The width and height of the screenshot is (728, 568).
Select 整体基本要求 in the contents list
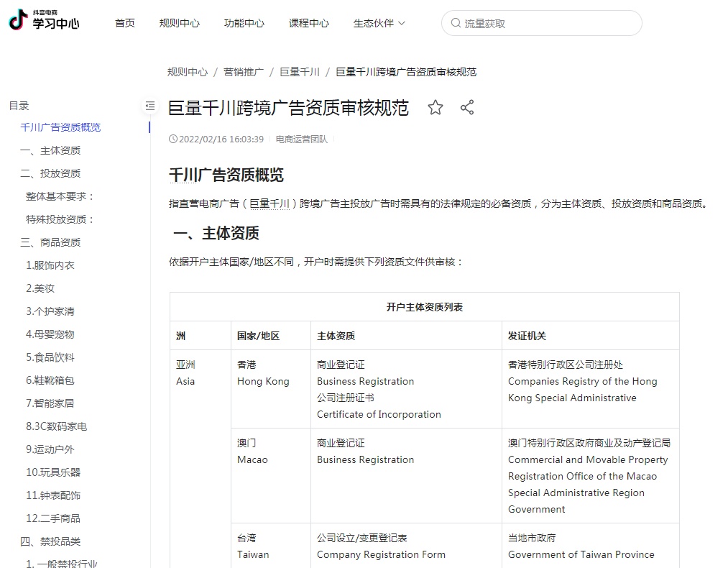[60, 196]
